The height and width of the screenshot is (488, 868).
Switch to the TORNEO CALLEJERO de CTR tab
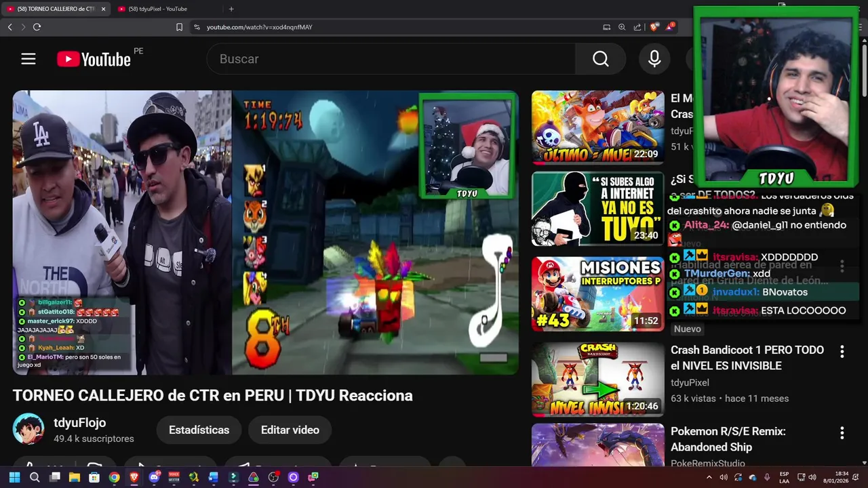tap(54, 9)
